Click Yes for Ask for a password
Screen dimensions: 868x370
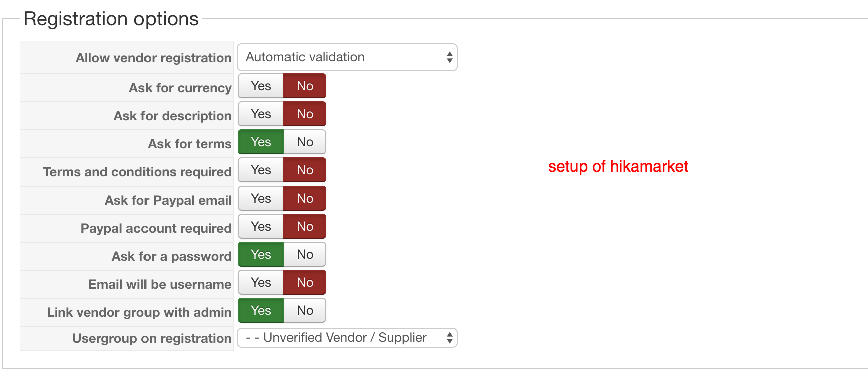click(261, 255)
